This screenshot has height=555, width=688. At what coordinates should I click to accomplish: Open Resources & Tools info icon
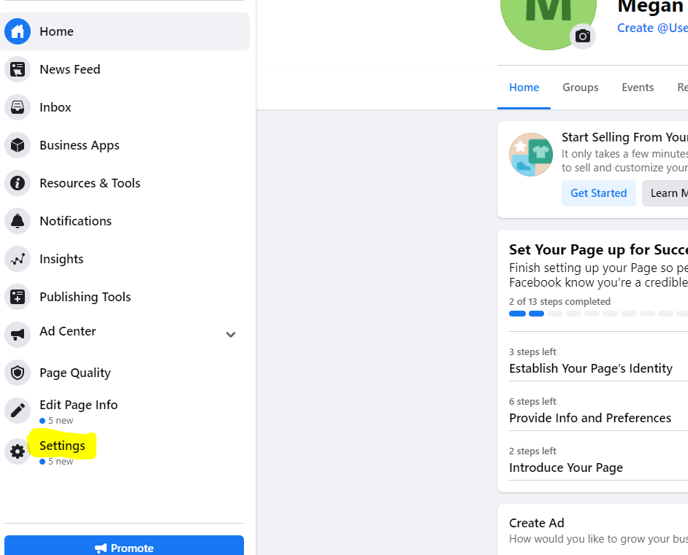[x=18, y=183]
